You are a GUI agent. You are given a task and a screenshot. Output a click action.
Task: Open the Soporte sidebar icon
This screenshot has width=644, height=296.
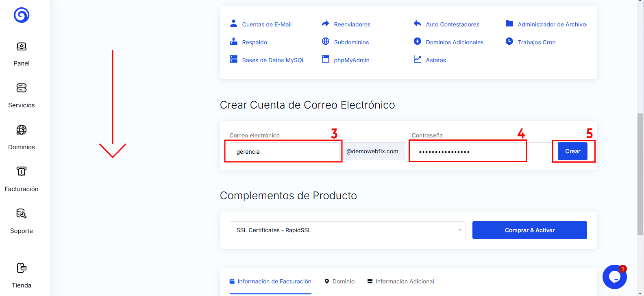click(22, 213)
